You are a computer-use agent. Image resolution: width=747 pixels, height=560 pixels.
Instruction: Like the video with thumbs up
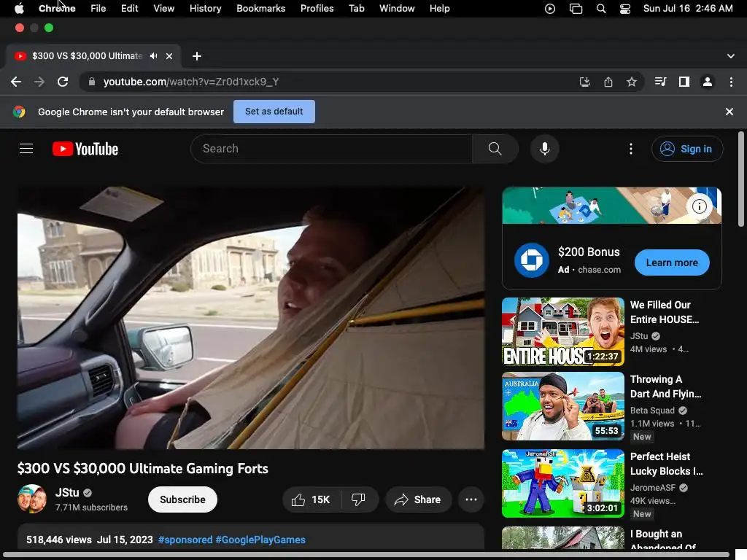point(311,499)
